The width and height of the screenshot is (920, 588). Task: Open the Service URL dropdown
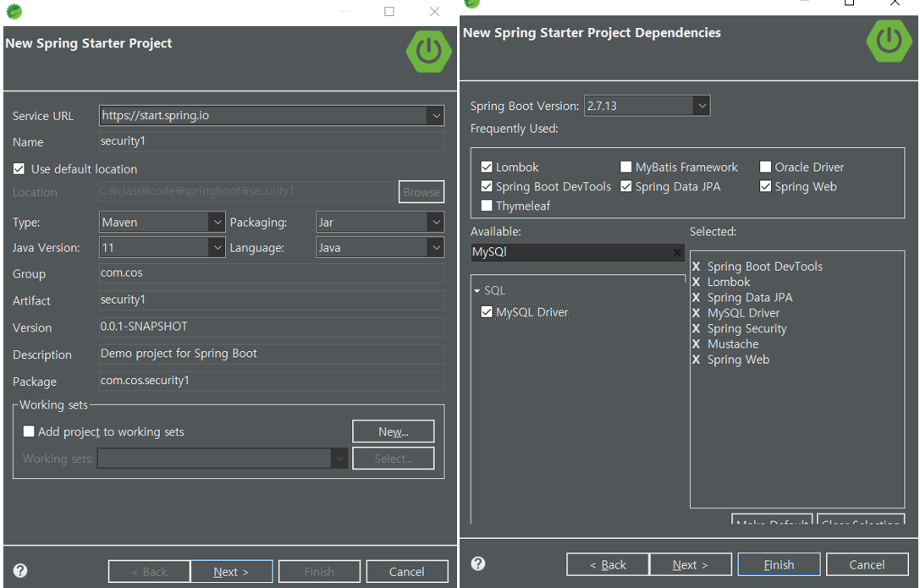[x=436, y=116]
